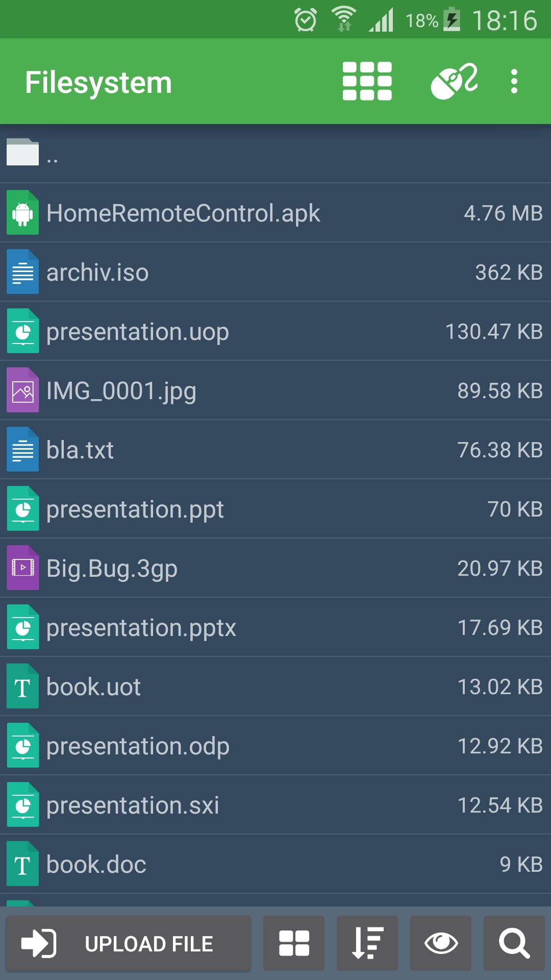Screen dimensions: 551x980
Task: Tap the image icon for IMG_0001.jpg
Action: (22, 390)
